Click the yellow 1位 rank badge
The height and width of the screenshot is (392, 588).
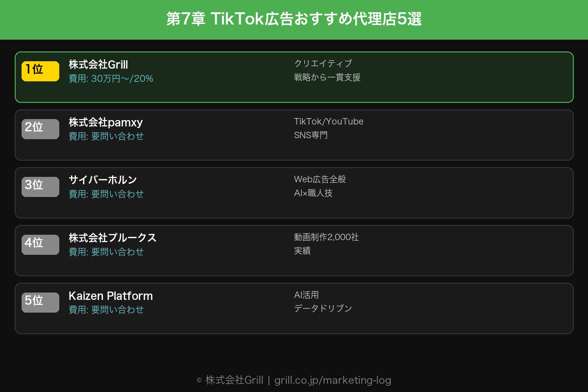pos(40,70)
